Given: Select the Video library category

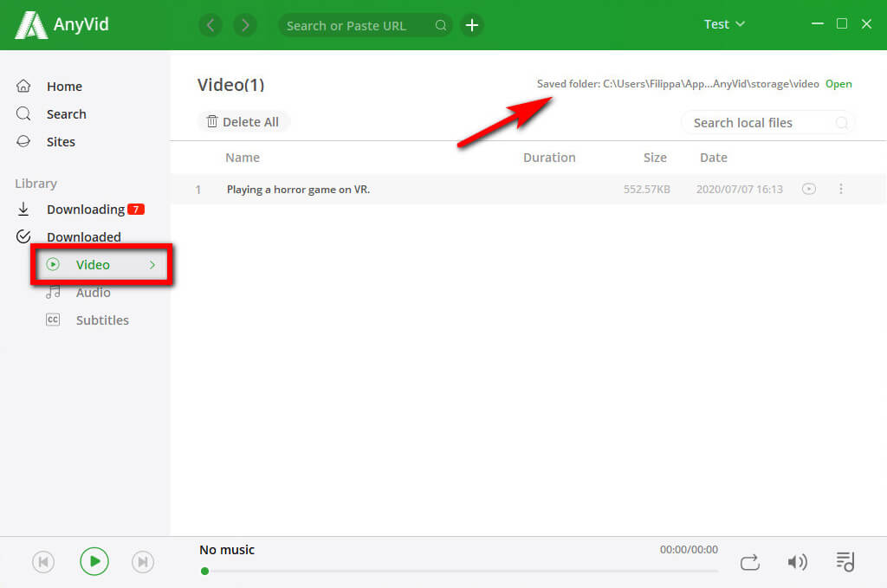Looking at the screenshot, I should click(x=102, y=265).
